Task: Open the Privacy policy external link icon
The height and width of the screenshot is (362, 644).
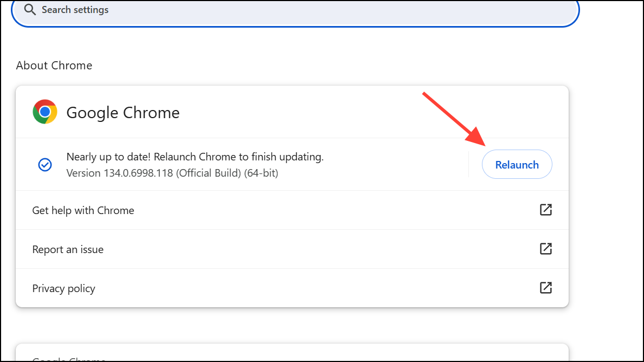Action: 546,288
